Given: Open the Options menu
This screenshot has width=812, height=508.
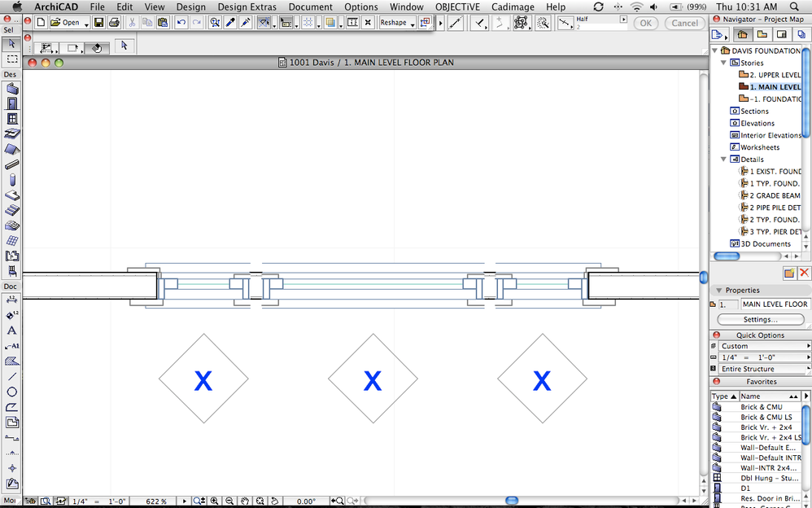Looking at the screenshot, I should point(361,7).
